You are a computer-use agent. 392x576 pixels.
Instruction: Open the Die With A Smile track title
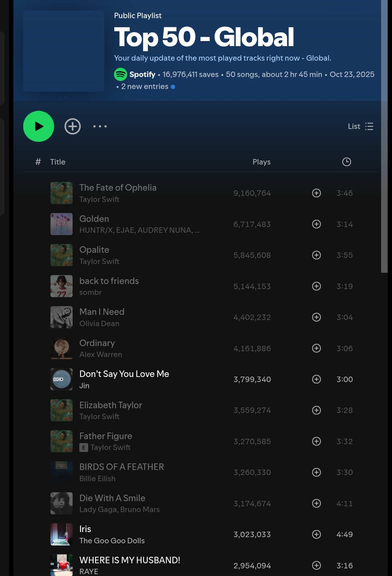click(113, 498)
